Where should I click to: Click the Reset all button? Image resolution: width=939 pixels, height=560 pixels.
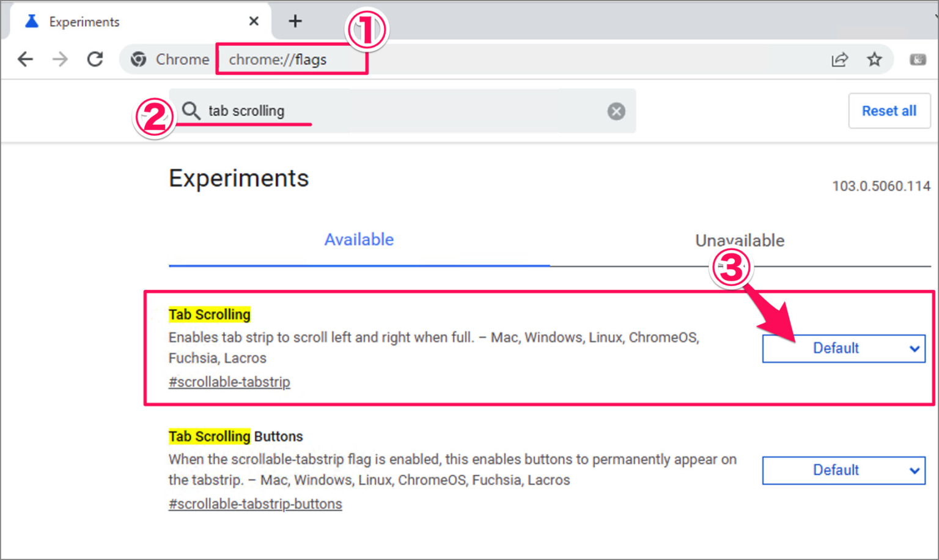point(889,111)
